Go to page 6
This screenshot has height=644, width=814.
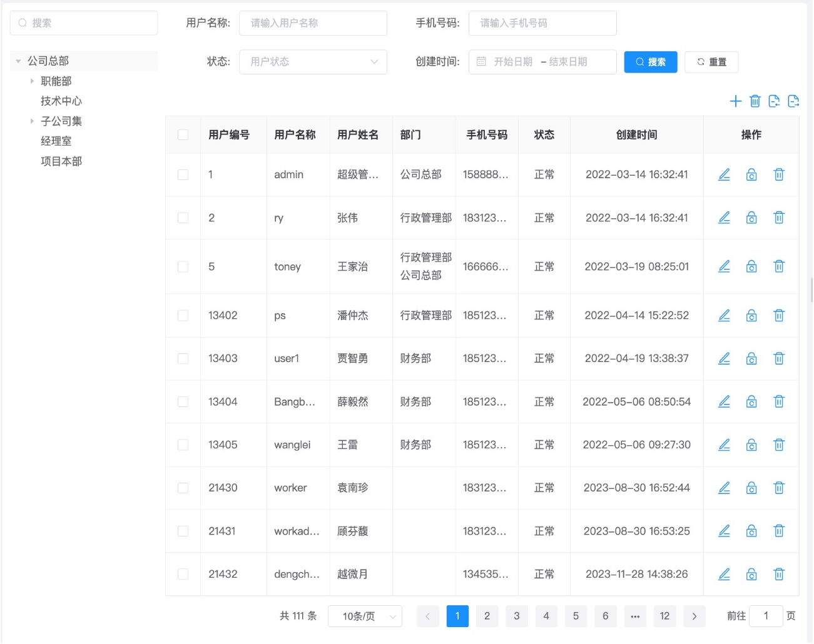pyautogui.click(x=605, y=616)
